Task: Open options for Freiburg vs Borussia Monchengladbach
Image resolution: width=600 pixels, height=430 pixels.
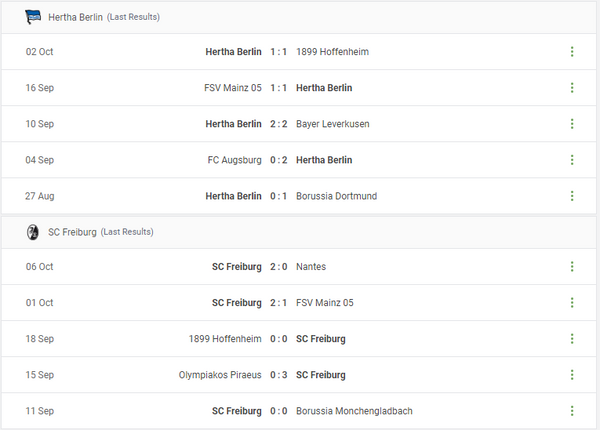Action: click(x=572, y=411)
